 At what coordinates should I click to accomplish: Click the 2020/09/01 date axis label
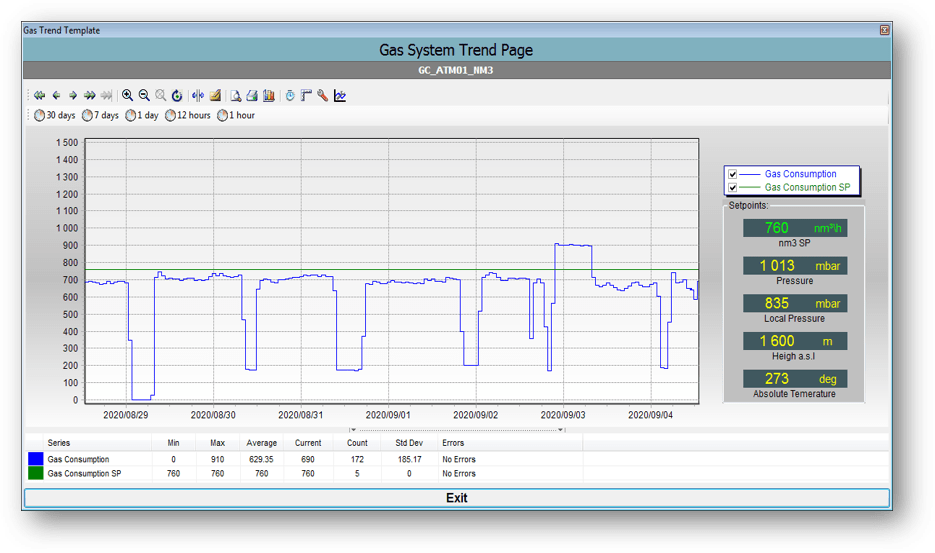point(388,415)
